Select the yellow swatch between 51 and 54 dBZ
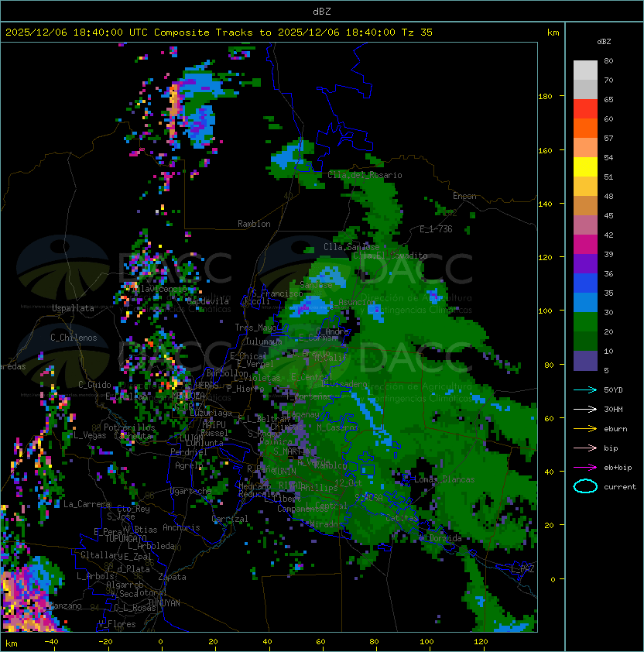The image size is (644, 652). click(x=585, y=166)
